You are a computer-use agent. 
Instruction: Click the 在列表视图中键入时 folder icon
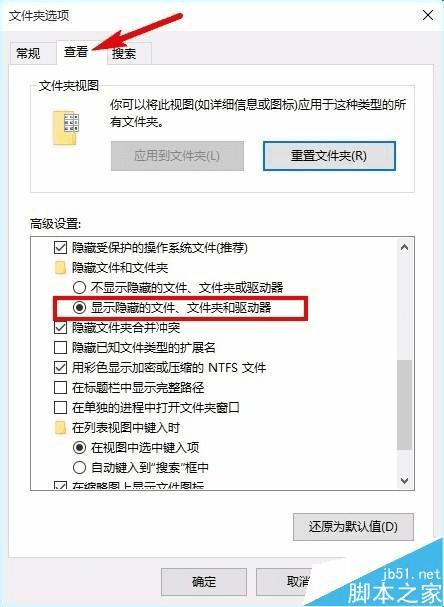pyautogui.click(x=60, y=427)
